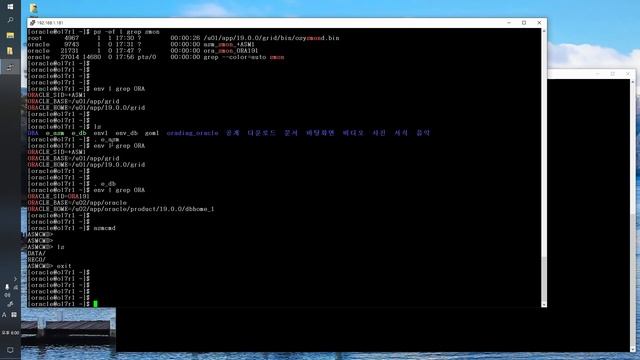Click the green terminal cursor at the last prompt
Image resolution: width=640 pixels, height=360 pixels.
coord(96,304)
